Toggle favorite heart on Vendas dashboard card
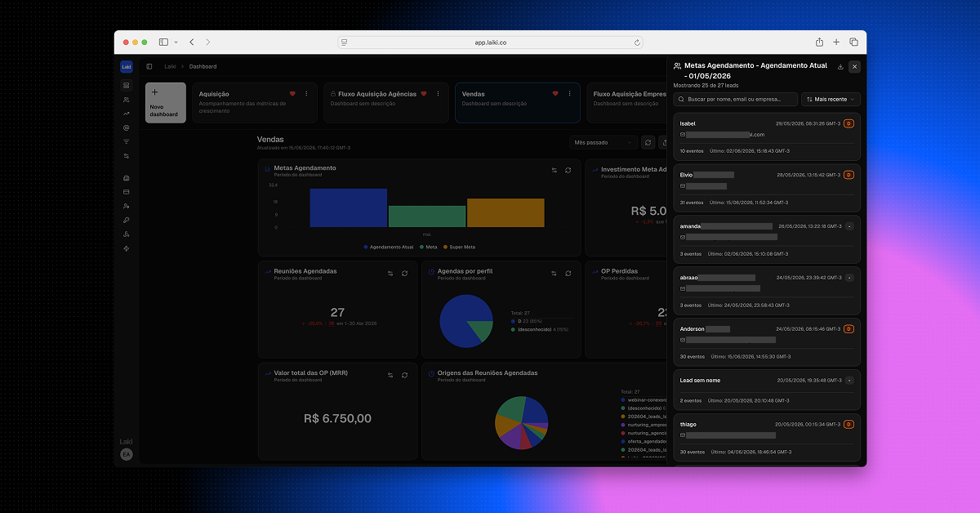This screenshot has width=980, height=513. (x=555, y=94)
